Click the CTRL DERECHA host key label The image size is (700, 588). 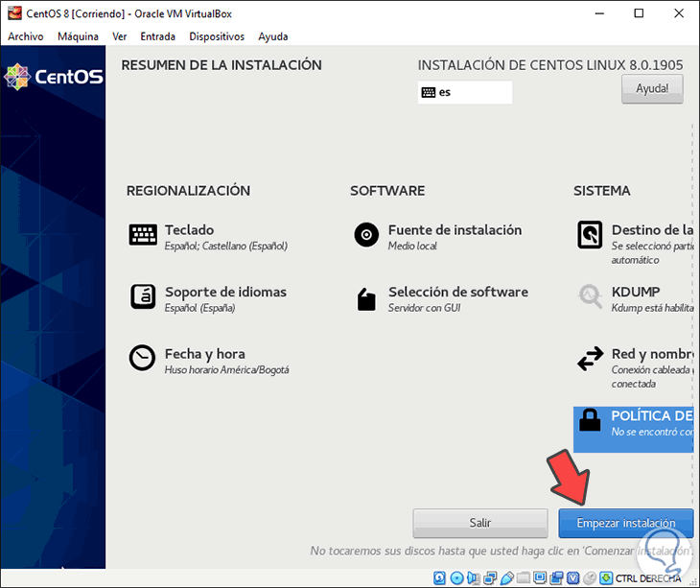tap(648, 578)
